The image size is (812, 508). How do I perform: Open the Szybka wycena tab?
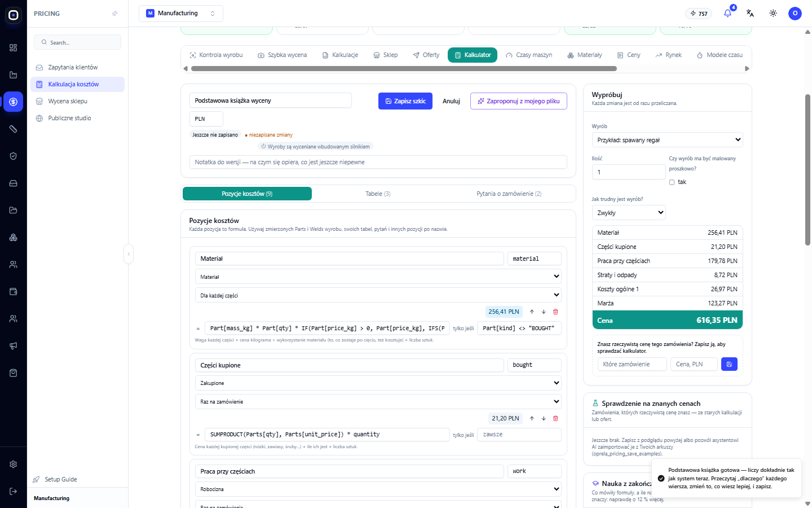coord(282,55)
